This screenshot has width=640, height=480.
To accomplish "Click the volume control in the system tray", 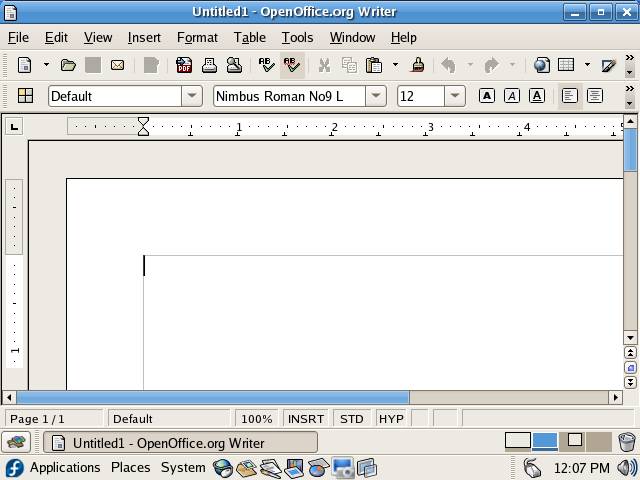I will (627, 468).
